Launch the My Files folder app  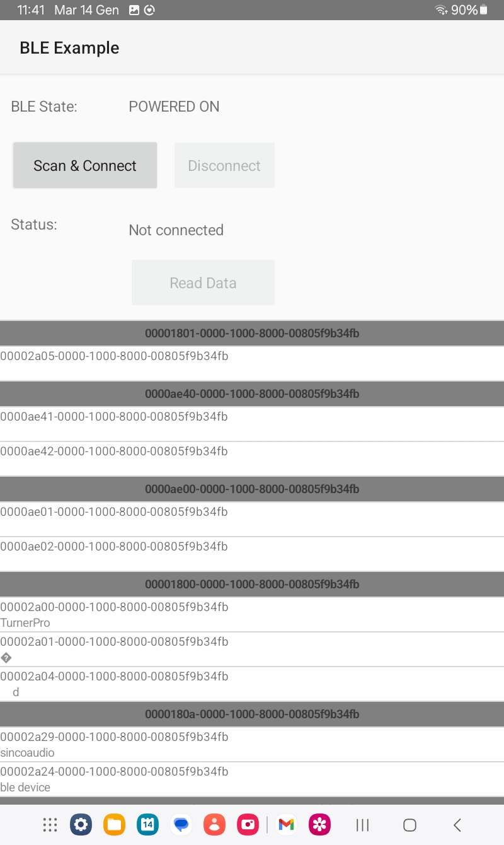pyautogui.click(x=115, y=824)
